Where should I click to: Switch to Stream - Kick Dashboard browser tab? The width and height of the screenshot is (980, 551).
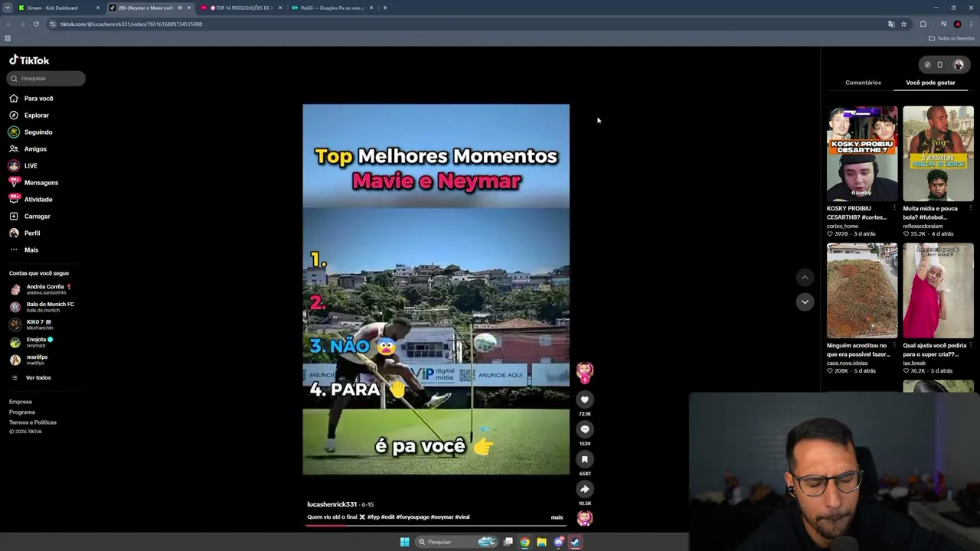coord(58,8)
